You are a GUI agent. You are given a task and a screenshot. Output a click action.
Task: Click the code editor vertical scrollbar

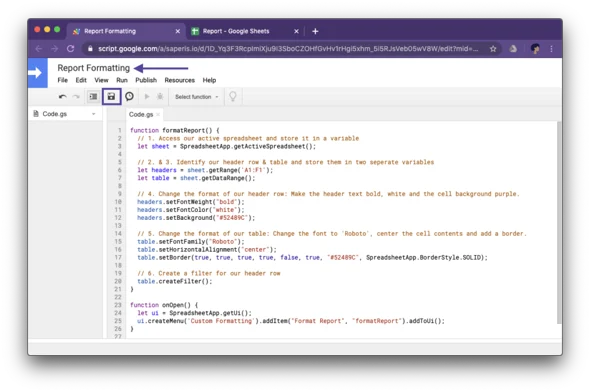[559, 222]
